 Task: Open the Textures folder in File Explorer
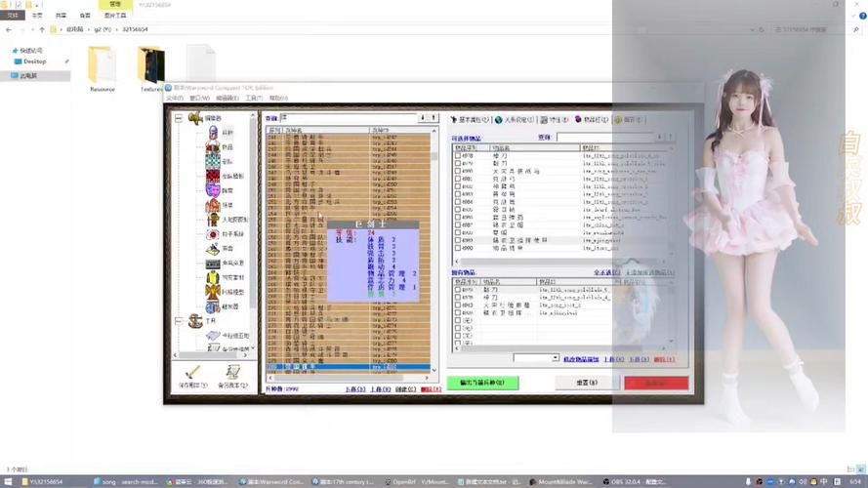151,68
